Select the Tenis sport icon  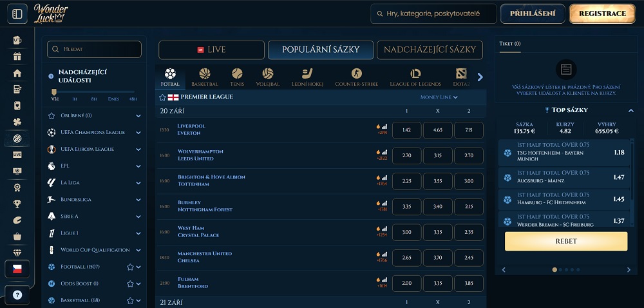click(x=237, y=77)
